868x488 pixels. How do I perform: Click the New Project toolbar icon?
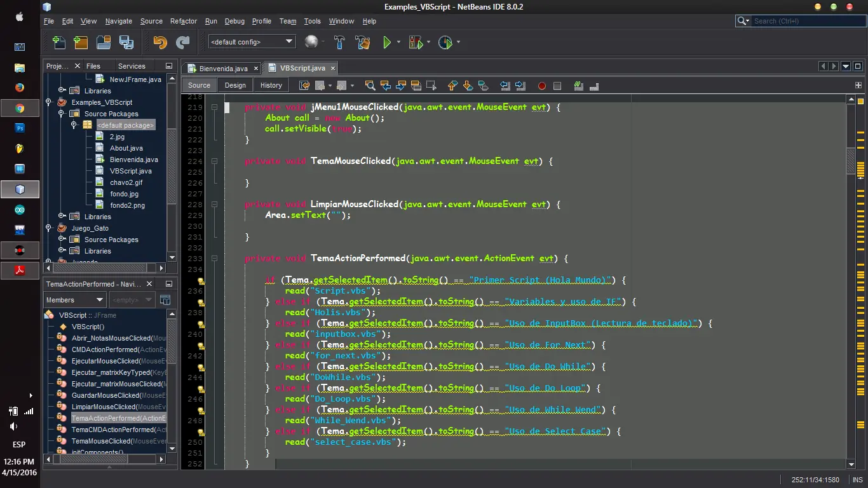click(x=81, y=43)
